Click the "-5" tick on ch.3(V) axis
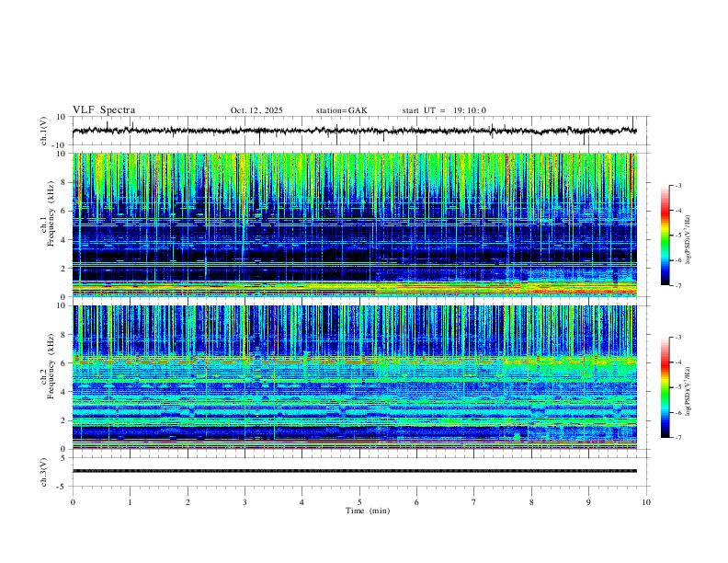The width and height of the screenshot is (728, 563). coord(63,487)
